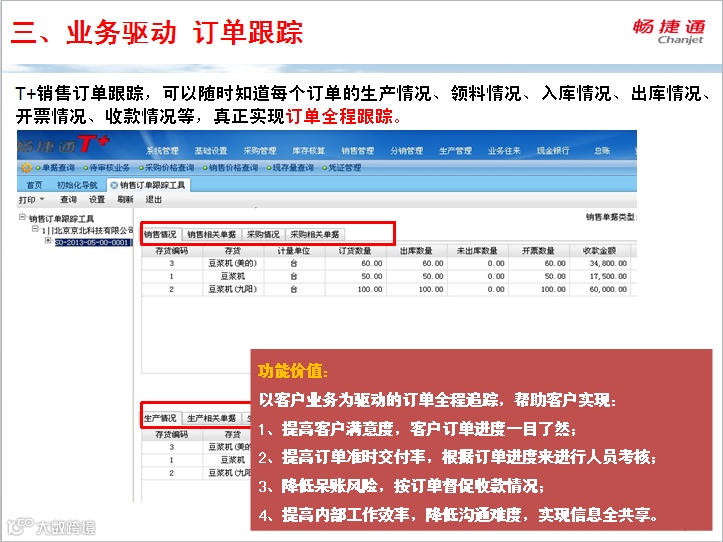723x542 pixels.
Task: Switch to the 采购相关单据 tab
Action: point(314,234)
